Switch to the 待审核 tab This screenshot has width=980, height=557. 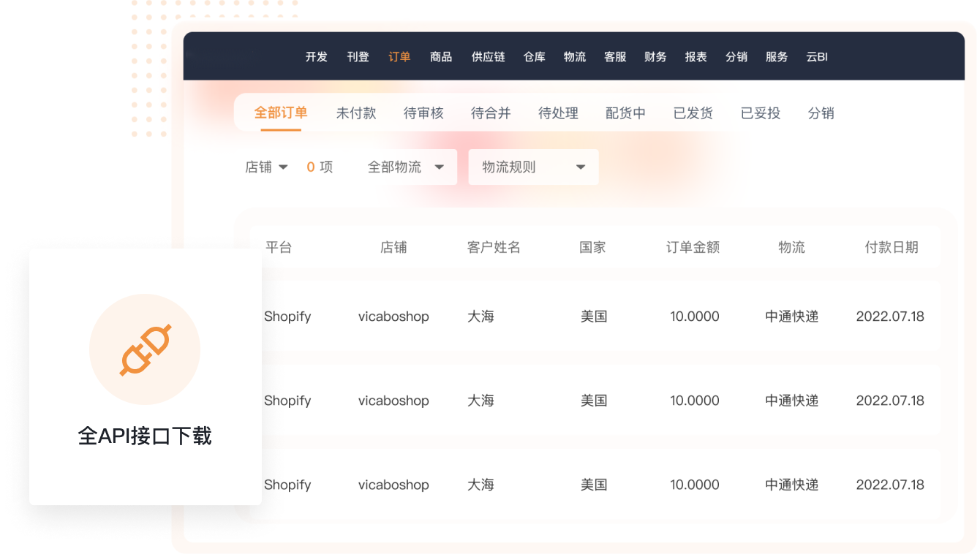[423, 113]
